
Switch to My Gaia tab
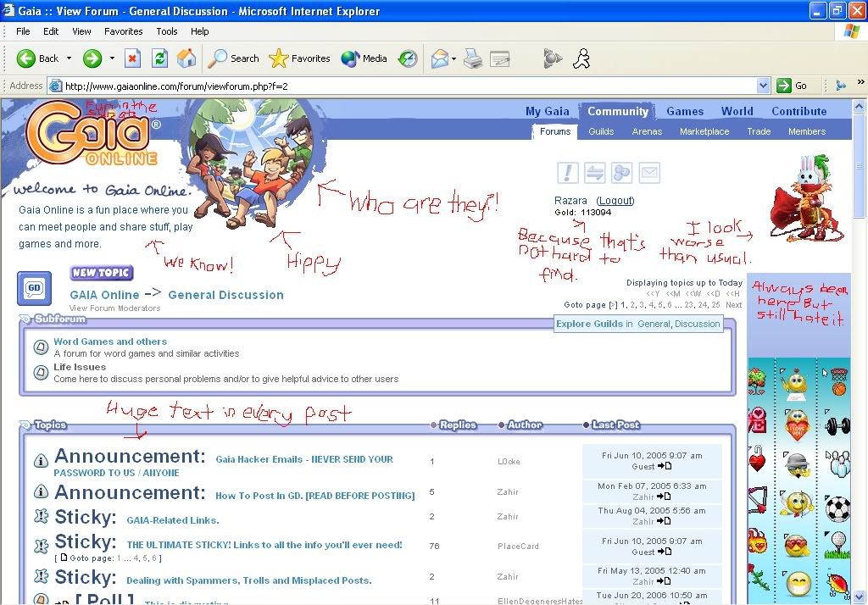[547, 111]
